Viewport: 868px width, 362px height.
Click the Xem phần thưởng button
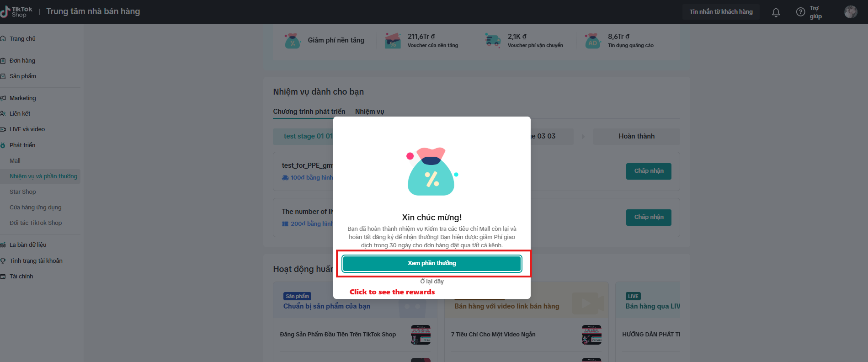coord(432,263)
